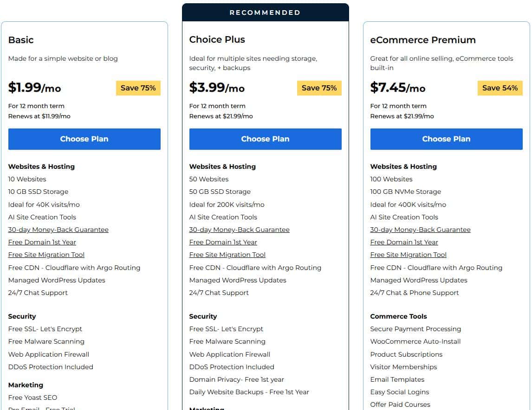Image resolution: width=532 pixels, height=410 pixels.
Task: Click the Basic plan title heading
Action: pos(21,40)
